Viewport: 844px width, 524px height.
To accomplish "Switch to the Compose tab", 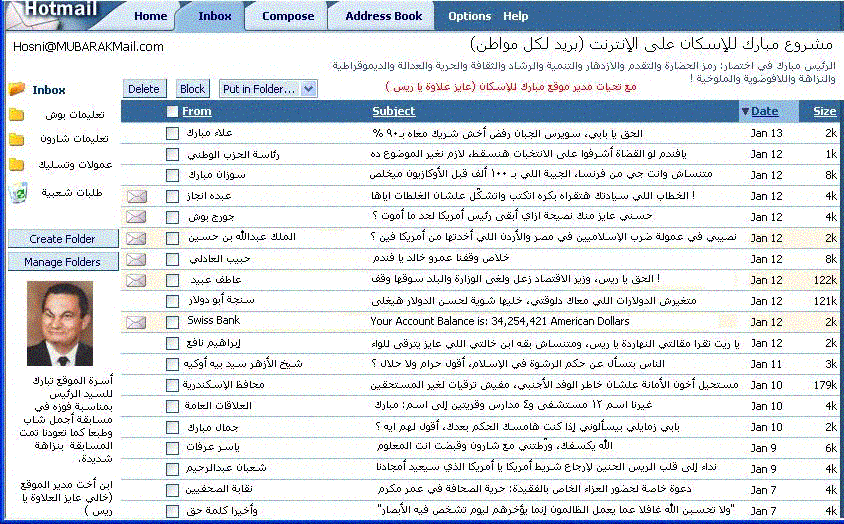I will click(x=288, y=16).
